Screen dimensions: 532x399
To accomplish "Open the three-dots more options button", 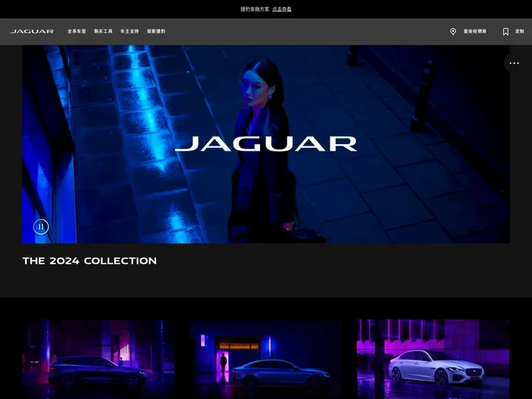I will point(514,63).
